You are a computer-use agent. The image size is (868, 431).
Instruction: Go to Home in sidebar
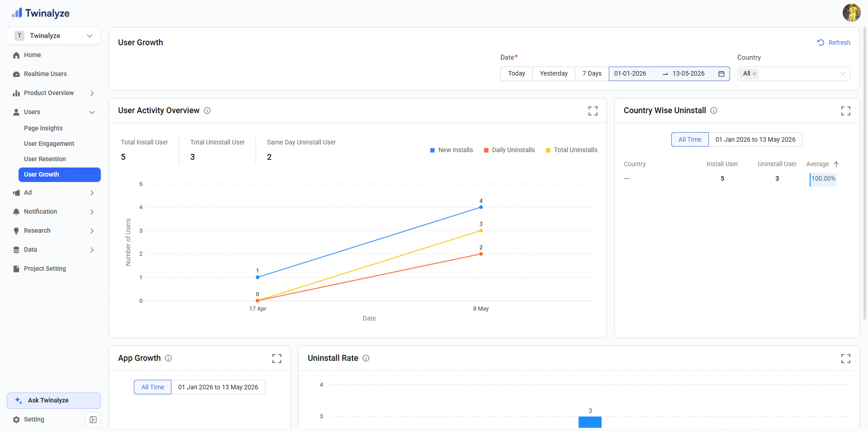[x=32, y=55]
